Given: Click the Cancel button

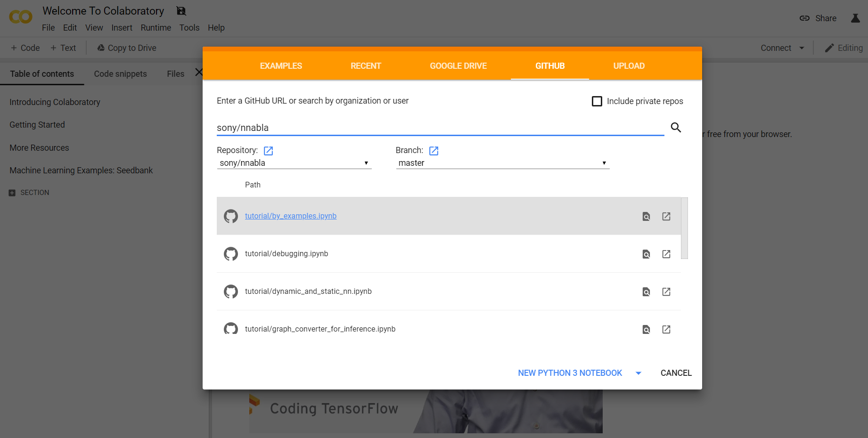Looking at the screenshot, I should click(x=676, y=373).
